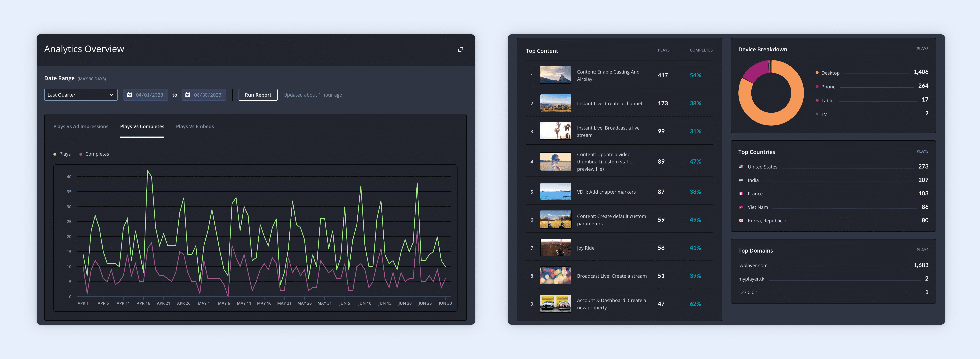Viewport: 980px width, 359px height.
Task: Switch to the Plays Vs Embeds tab
Action: click(195, 126)
